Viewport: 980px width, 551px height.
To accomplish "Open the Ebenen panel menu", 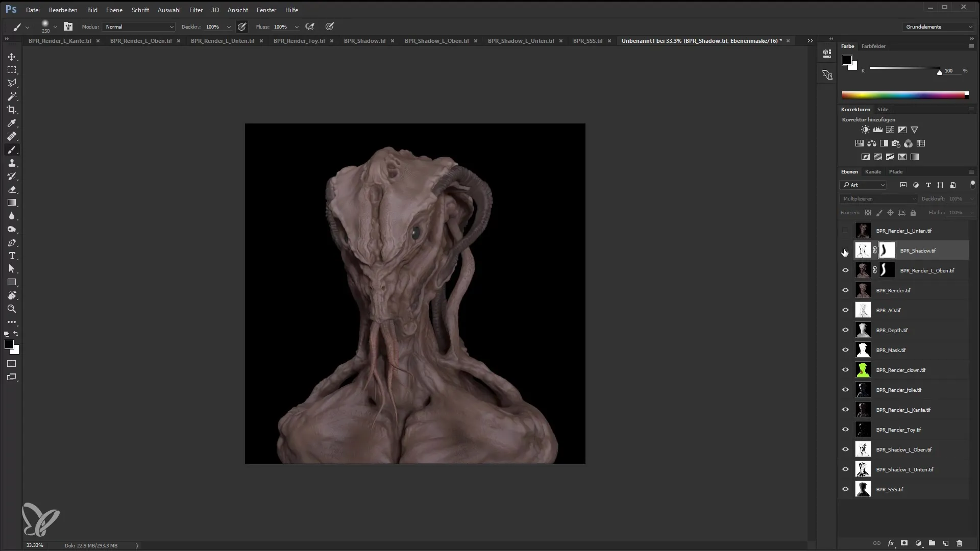I will click(971, 172).
